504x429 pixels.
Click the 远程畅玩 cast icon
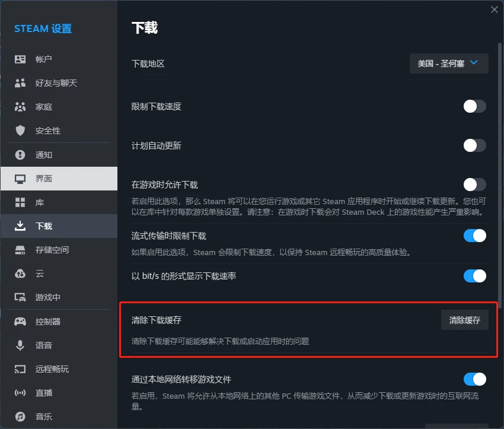click(20, 369)
